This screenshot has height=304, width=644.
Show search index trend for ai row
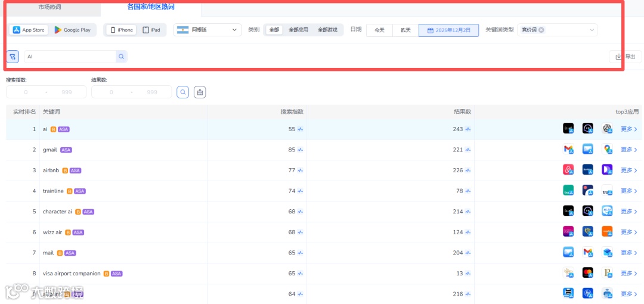tap(300, 129)
